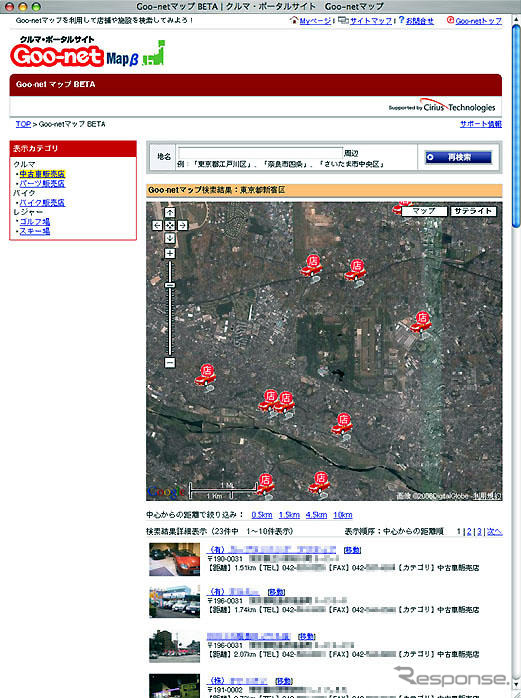This screenshot has width=521, height=698.
Task: Open the スキー場 category link
Action: pos(35,231)
